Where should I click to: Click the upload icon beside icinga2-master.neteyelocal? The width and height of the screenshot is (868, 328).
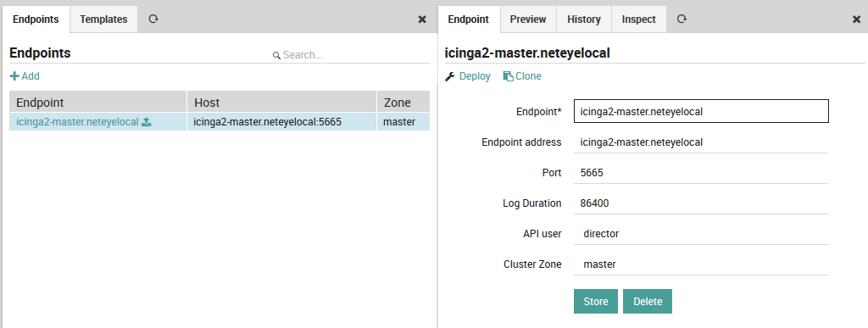coord(146,122)
